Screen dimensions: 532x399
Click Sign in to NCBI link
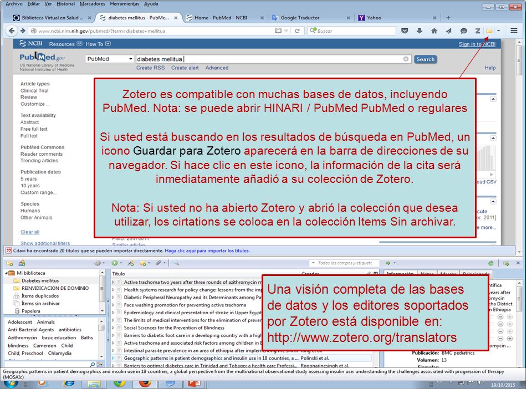477,44
